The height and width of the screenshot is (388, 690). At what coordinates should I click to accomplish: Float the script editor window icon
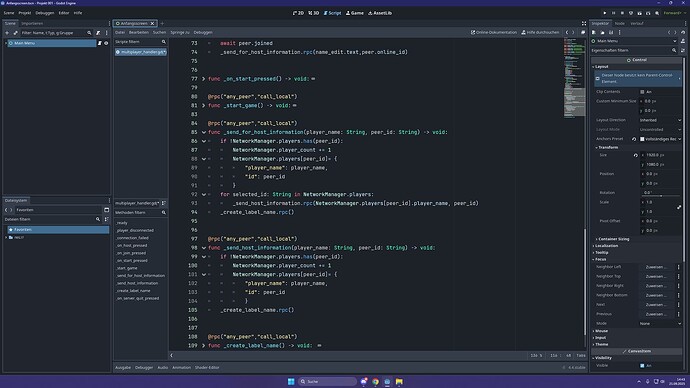pos(583,32)
